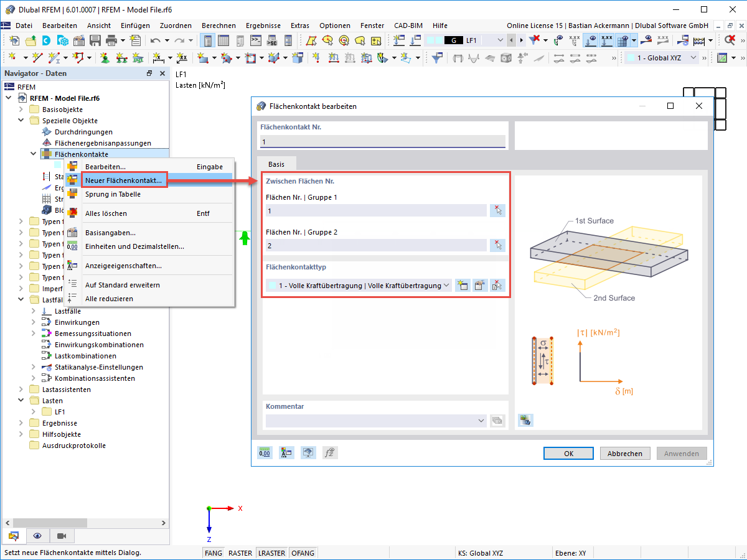This screenshot has width=747, height=560.
Task: Toggle the results grid eye icon
Action: (x=622, y=40)
